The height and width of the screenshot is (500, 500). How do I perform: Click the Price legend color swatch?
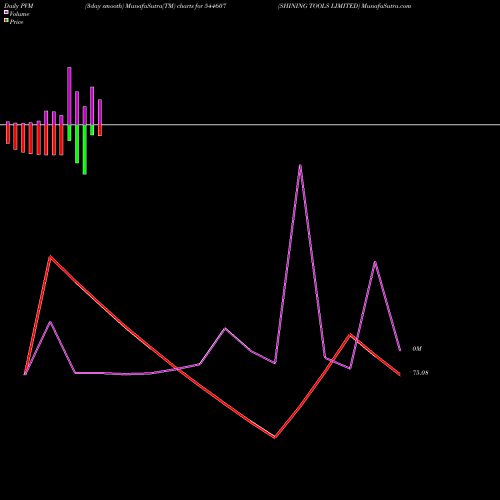(x=6, y=21)
